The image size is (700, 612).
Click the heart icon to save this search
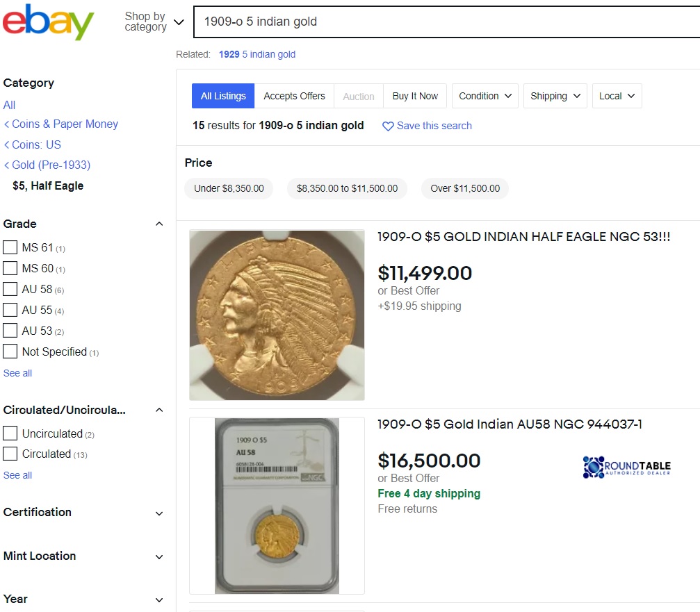[x=388, y=126]
